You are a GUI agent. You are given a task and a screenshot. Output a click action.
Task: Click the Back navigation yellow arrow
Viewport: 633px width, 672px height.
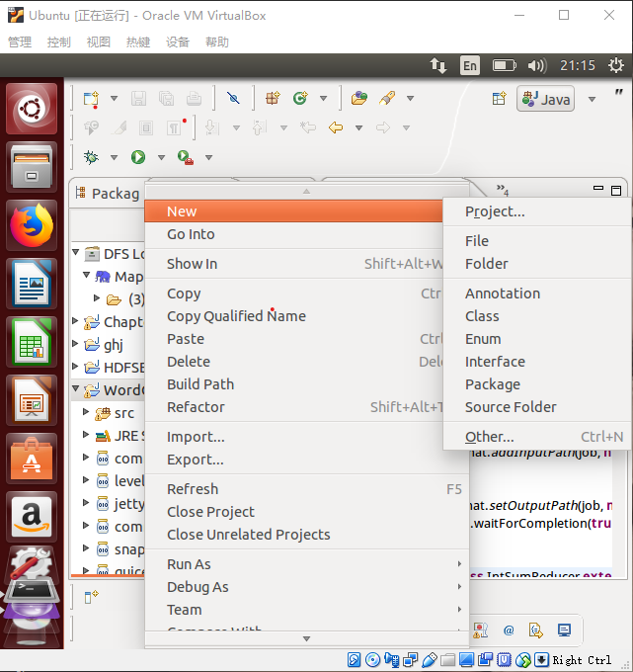(x=336, y=127)
